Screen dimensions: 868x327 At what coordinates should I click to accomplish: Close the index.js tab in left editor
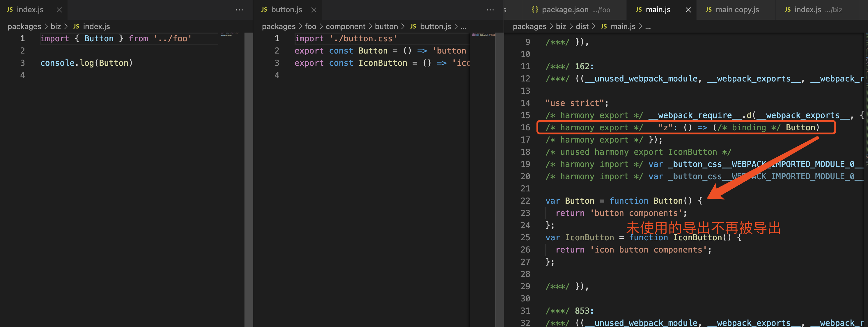coord(59,10)
